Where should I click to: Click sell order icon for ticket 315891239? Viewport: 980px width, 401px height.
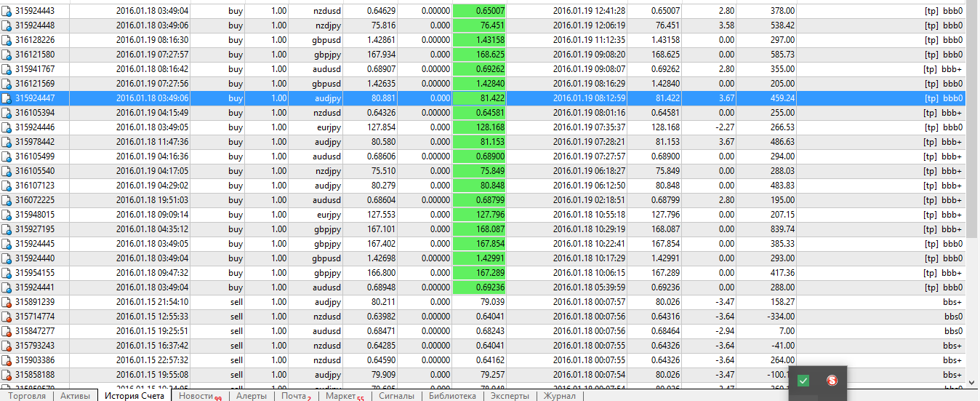(7, 302)
